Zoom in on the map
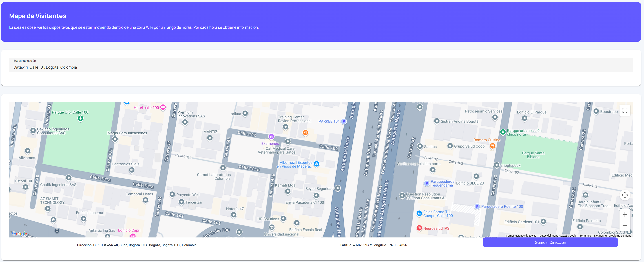Viewport: 644px width, 262px height. click(625, 215)
